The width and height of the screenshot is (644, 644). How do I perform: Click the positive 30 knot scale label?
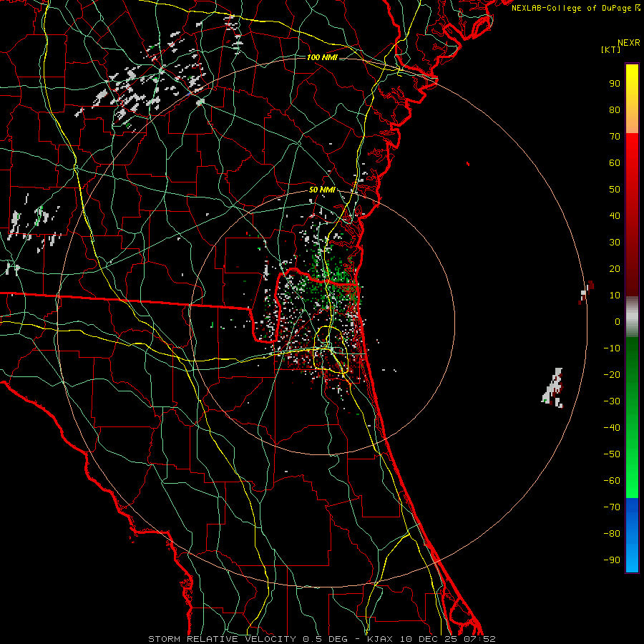pos(615,243)
